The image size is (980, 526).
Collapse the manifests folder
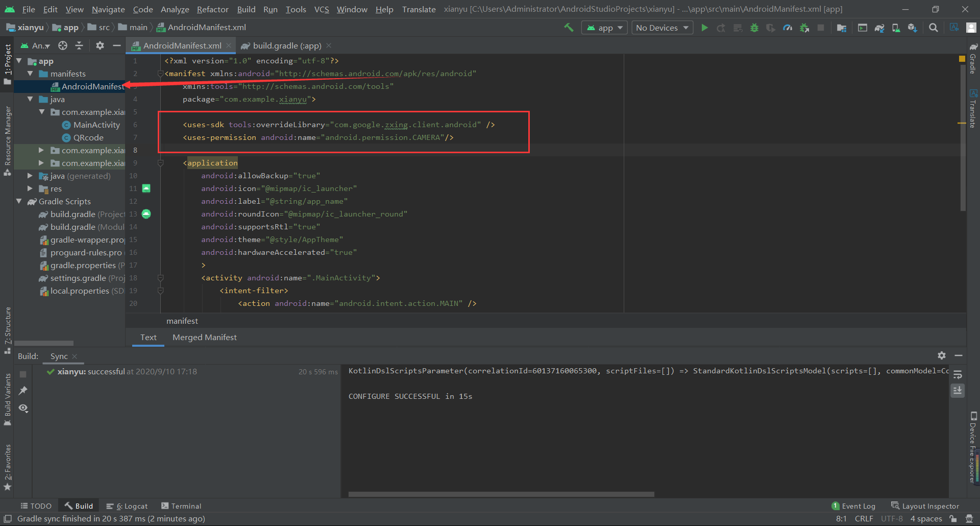tap(31, 74)
